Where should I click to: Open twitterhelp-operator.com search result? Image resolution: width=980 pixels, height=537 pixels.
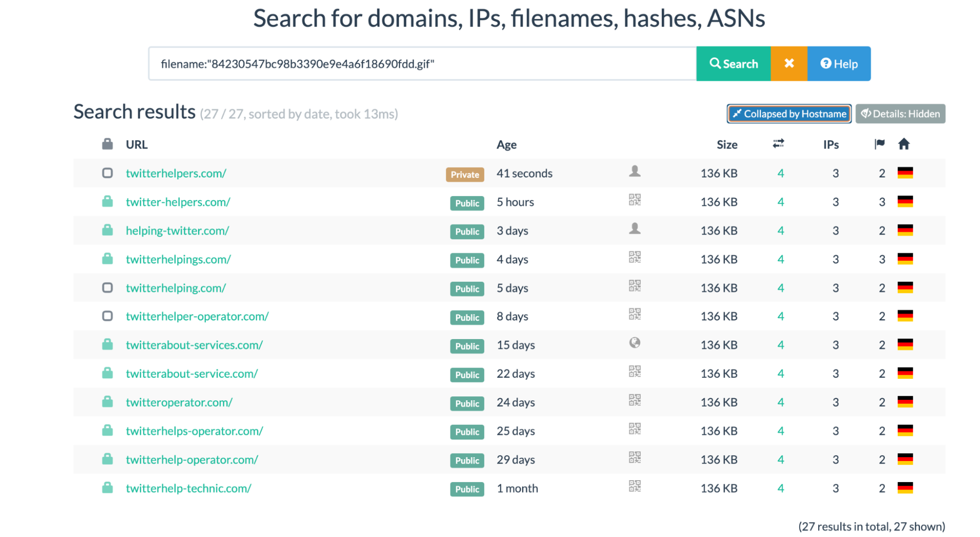point(192,459)
